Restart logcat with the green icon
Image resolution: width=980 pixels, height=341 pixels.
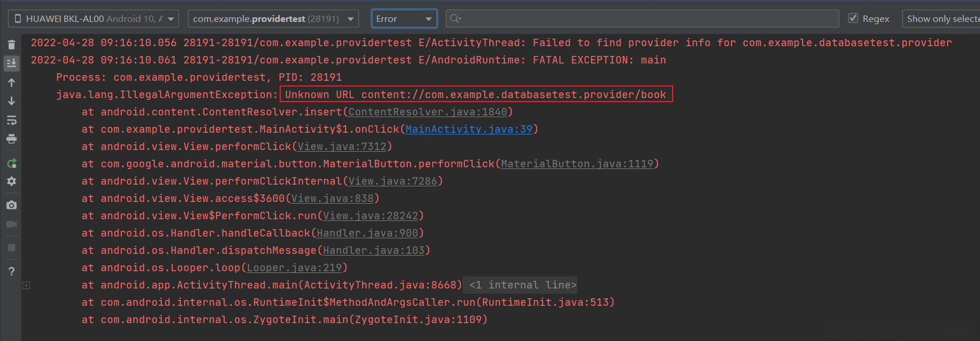pos(12,163)
